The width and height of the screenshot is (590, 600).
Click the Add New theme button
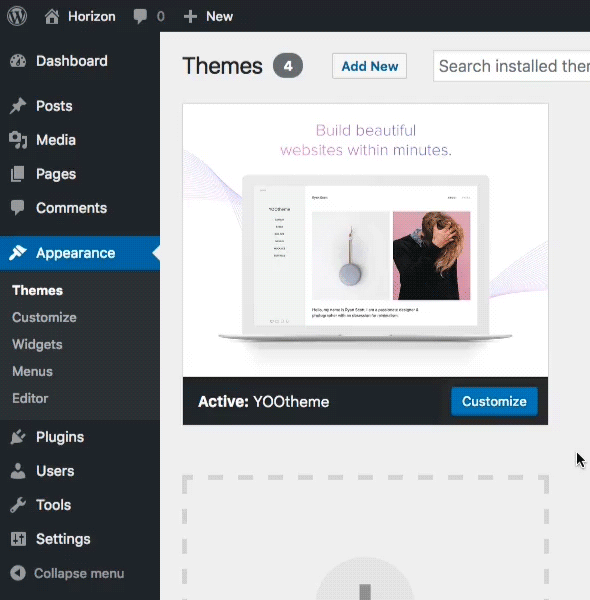pos(369,66)
